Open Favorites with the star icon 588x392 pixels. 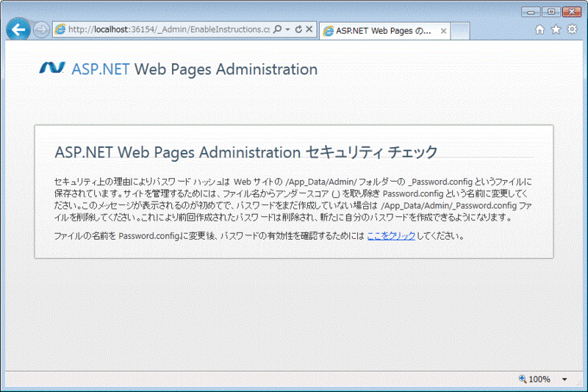(556, 29)
